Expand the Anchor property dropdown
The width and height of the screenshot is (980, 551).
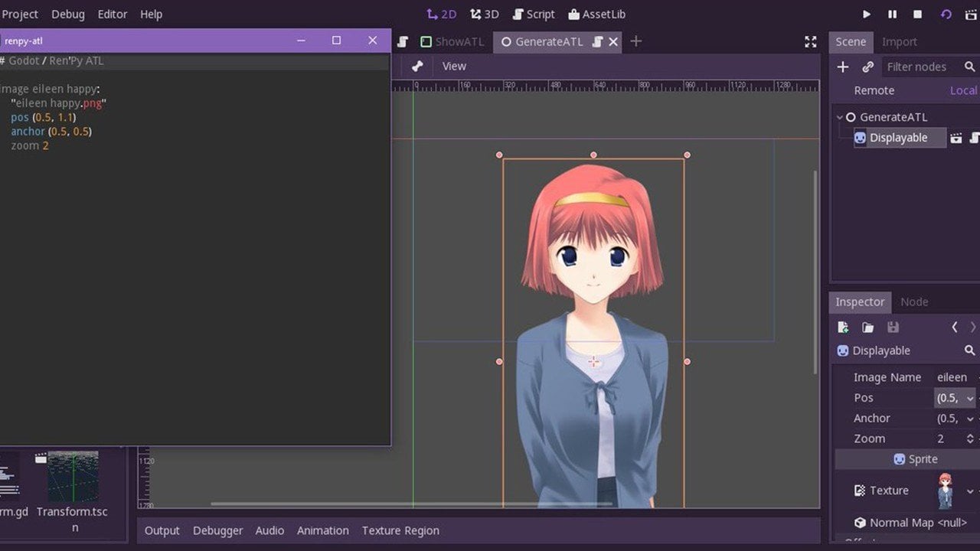(x=970, y=419)
